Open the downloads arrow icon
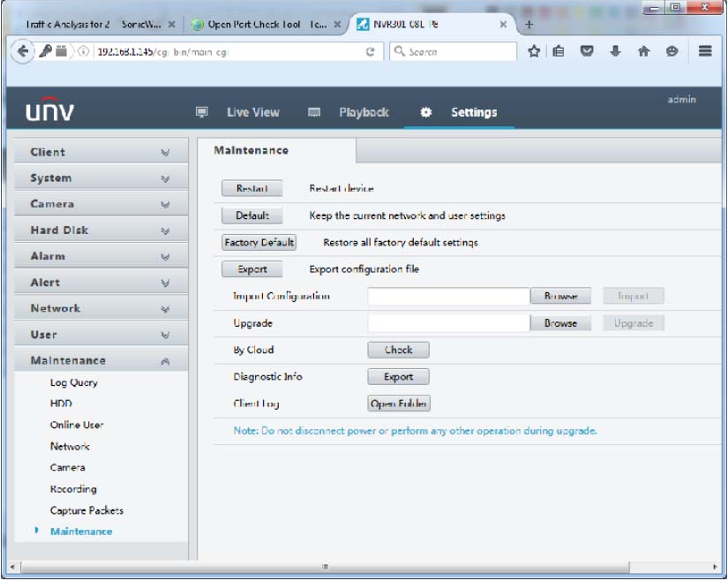Screen dimensions: 728x581 (x=615, y=51)
